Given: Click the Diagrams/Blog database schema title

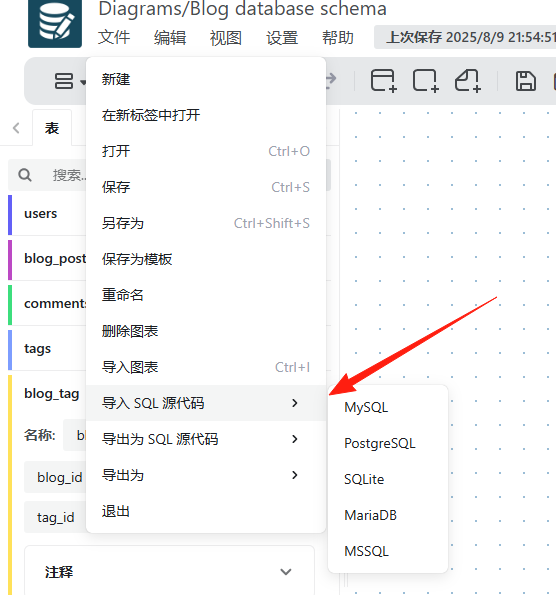Looking at the screenshot, I should click(x=243, y=8).
